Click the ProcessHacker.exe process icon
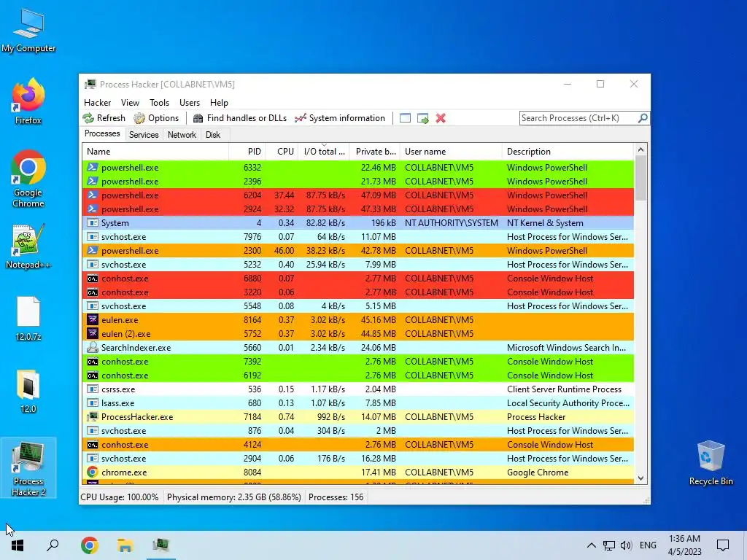 pyautogui.click(x=93, y=416)
